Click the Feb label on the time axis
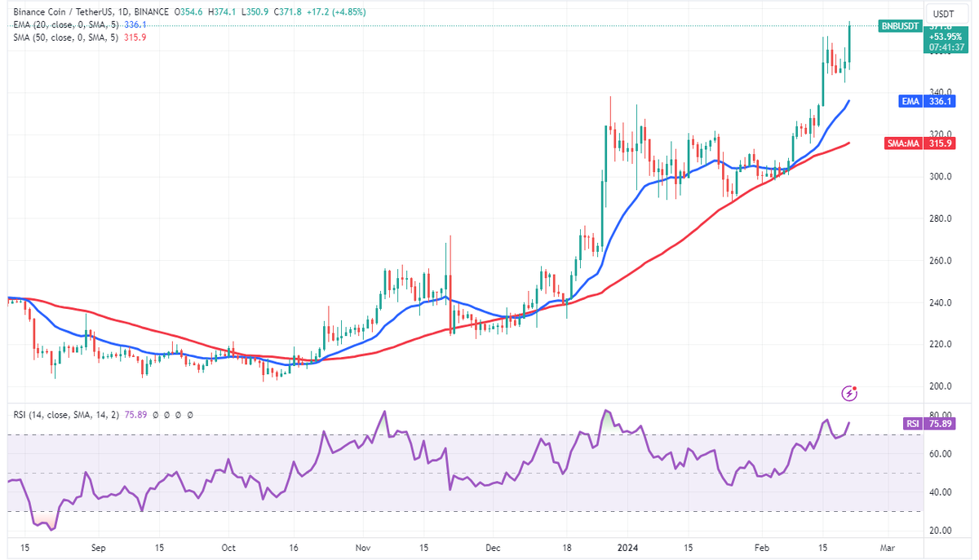The width and height of the screenshot is (979, 560). coord(763,549)
